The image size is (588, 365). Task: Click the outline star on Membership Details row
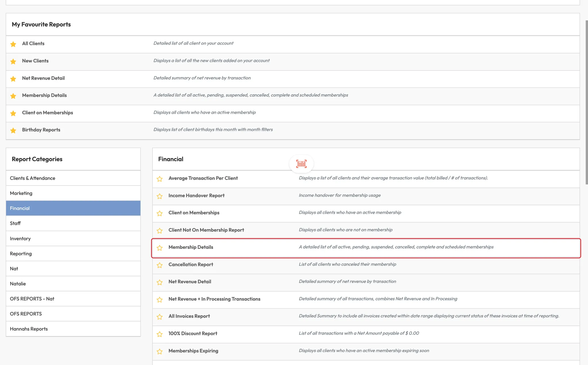coord(160,248)
